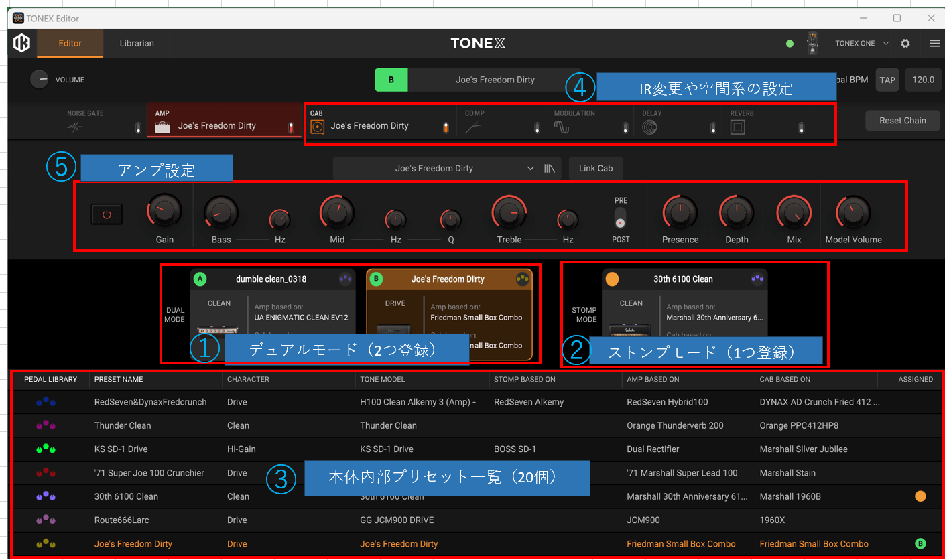Select the MODULATION chain block
This screenshot has width=945, height=560.
coord(590,121)
